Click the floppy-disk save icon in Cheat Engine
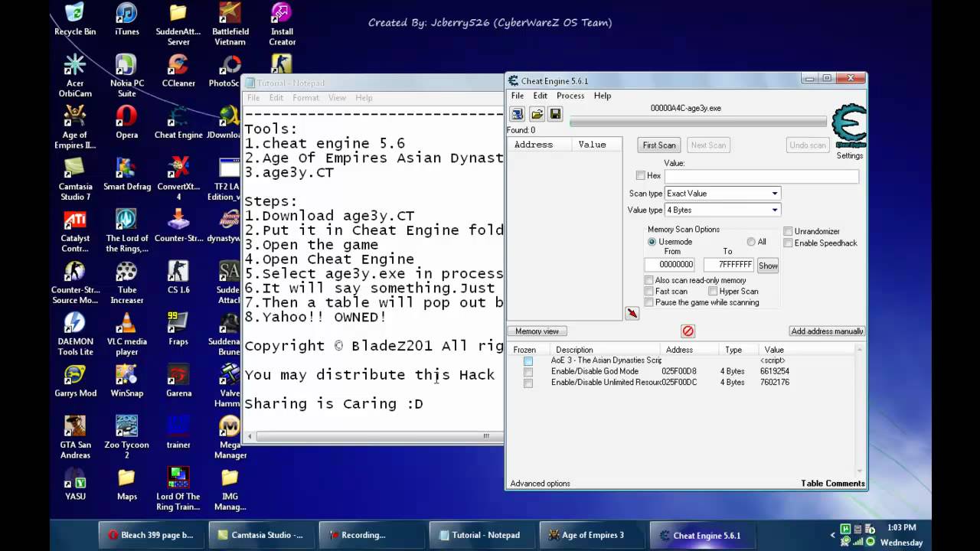Viewport: 980px width, 551px height. point(555,114)
